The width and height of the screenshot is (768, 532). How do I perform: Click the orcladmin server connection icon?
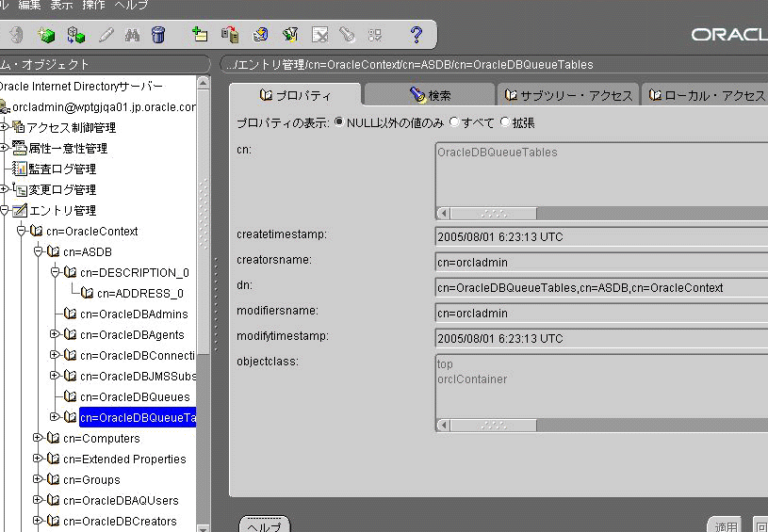click(5, 107)
